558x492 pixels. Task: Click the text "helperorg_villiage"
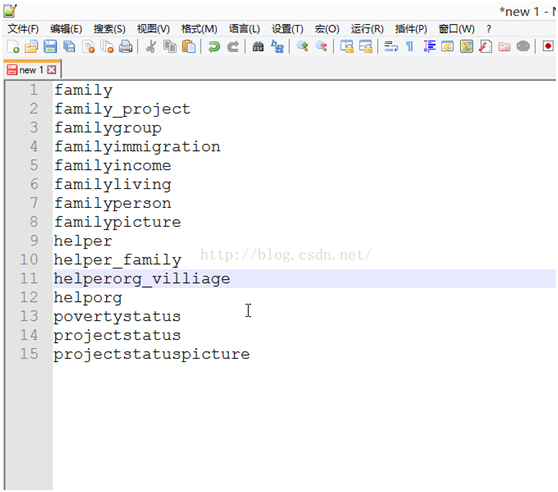(x=142, y=279)
